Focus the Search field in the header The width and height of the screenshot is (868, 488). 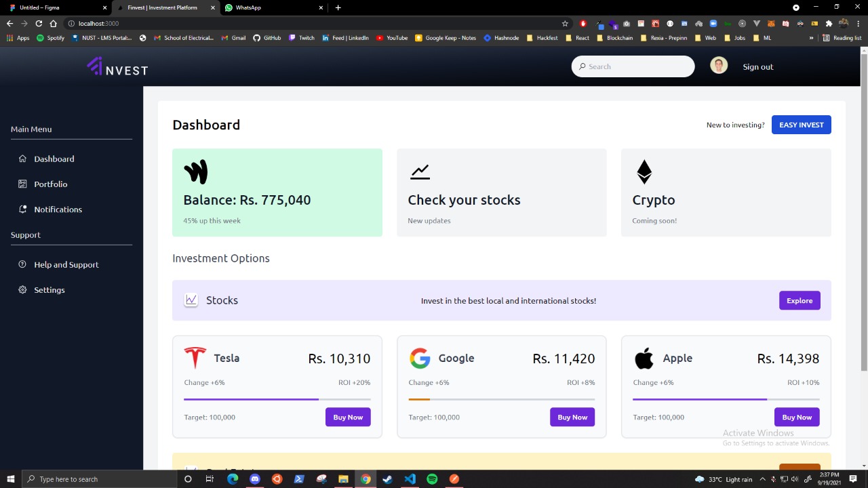coord(633,66)
